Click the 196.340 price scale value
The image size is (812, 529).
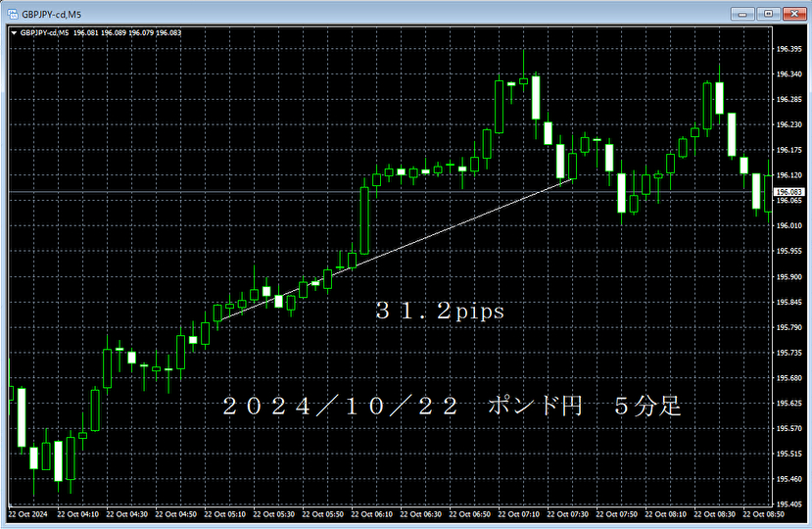click(788, 74)
